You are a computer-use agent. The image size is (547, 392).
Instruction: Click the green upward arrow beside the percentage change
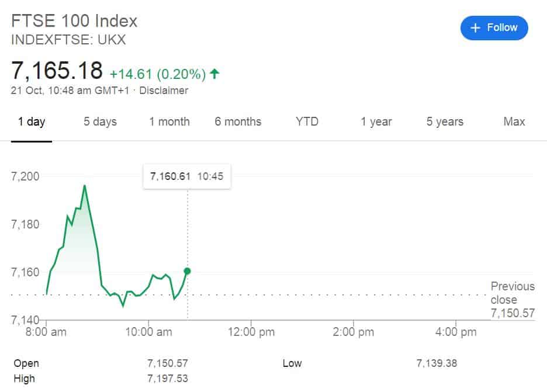click(x=214, y=74)
